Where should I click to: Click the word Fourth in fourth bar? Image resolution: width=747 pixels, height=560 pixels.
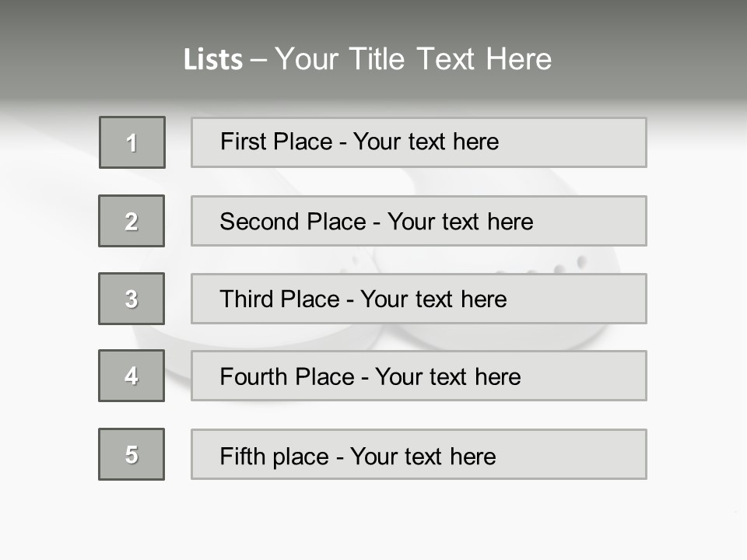point(254,377)
